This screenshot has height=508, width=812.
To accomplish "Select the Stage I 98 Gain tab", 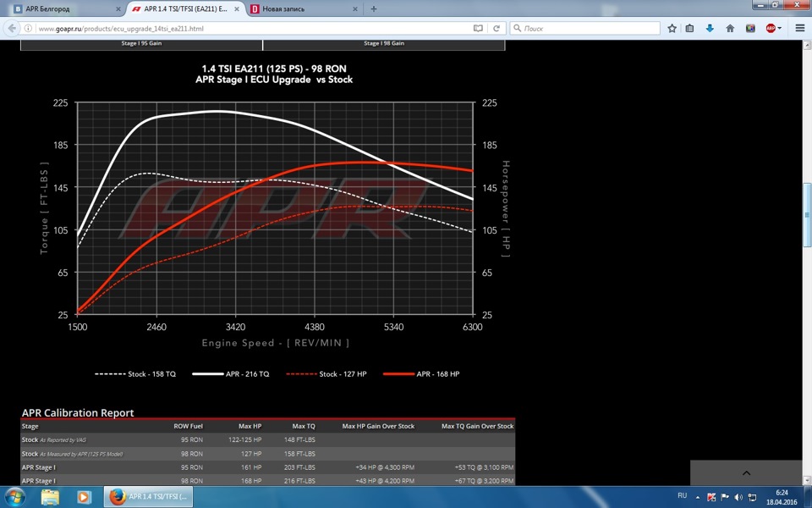I will click(384, 43).
